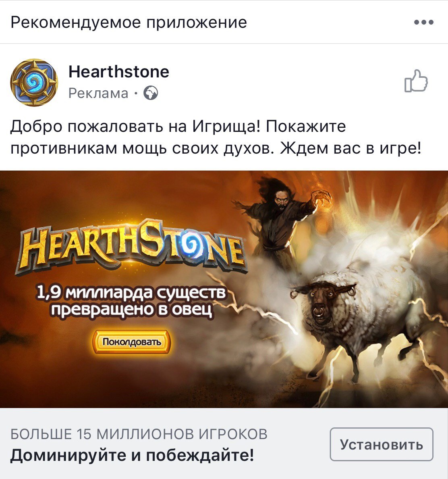Click the Реклама sponsored label
The height and width of the screenshot is (479, 448).
(98, 93)
